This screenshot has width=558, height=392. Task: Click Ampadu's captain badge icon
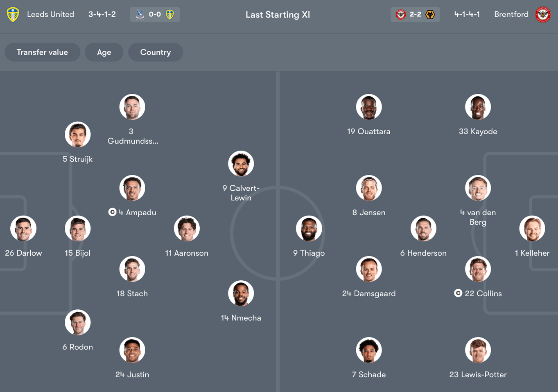[112, 212]
